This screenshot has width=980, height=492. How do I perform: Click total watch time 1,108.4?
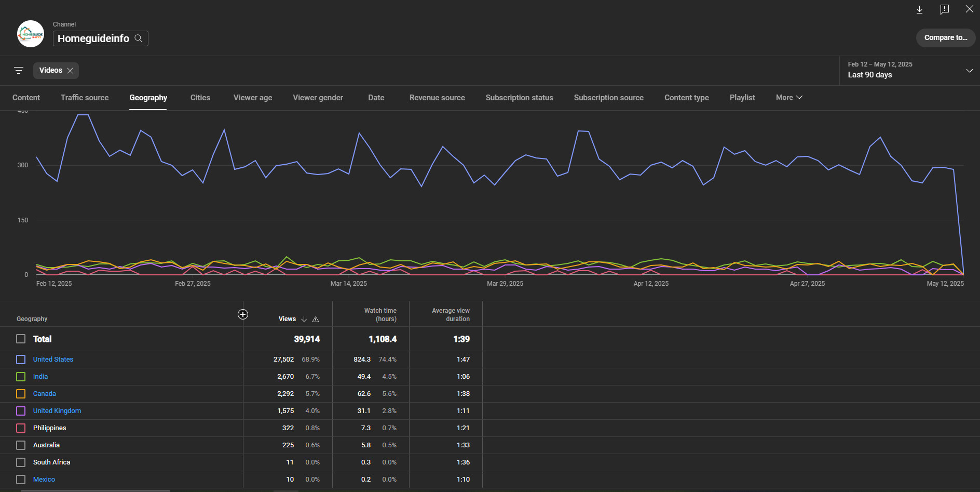click(383, 339)
